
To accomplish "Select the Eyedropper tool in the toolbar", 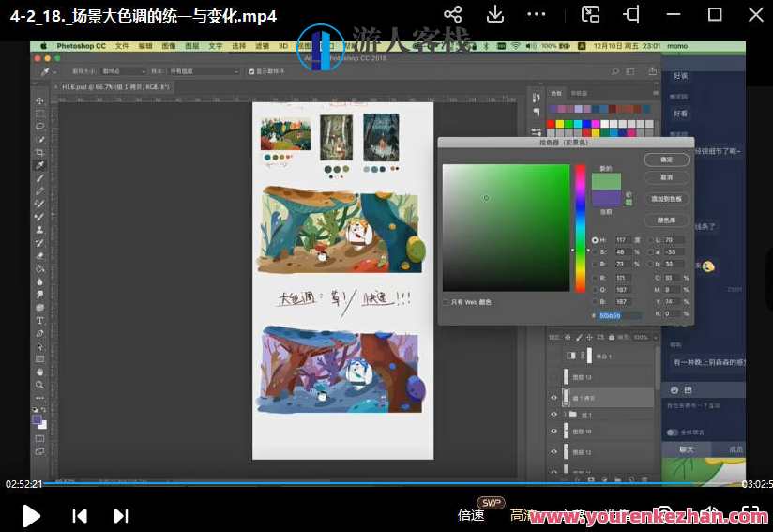I will coord(40,165).
